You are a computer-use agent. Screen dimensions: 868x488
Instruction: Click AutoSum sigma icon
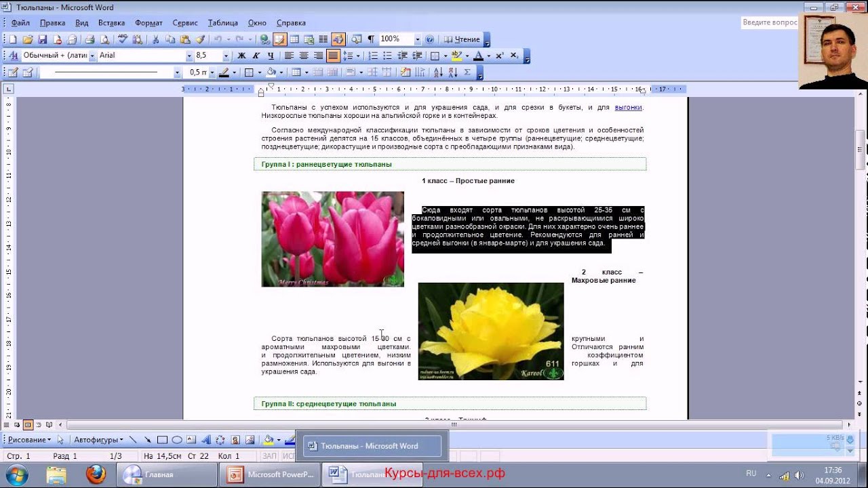(x=467, y=72)
